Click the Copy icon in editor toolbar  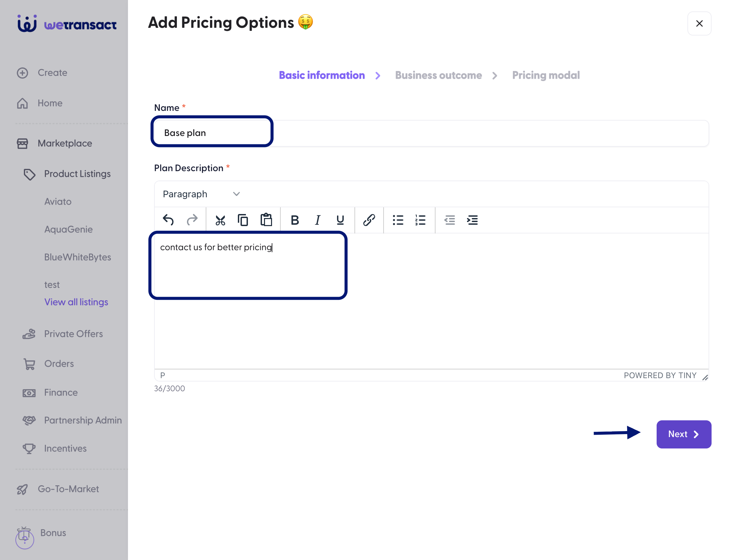(243, 220)
